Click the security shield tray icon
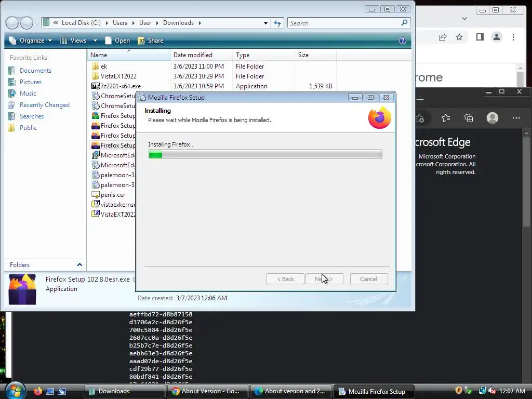The width and height of the screenshot is (532, 399). [458, 391]
